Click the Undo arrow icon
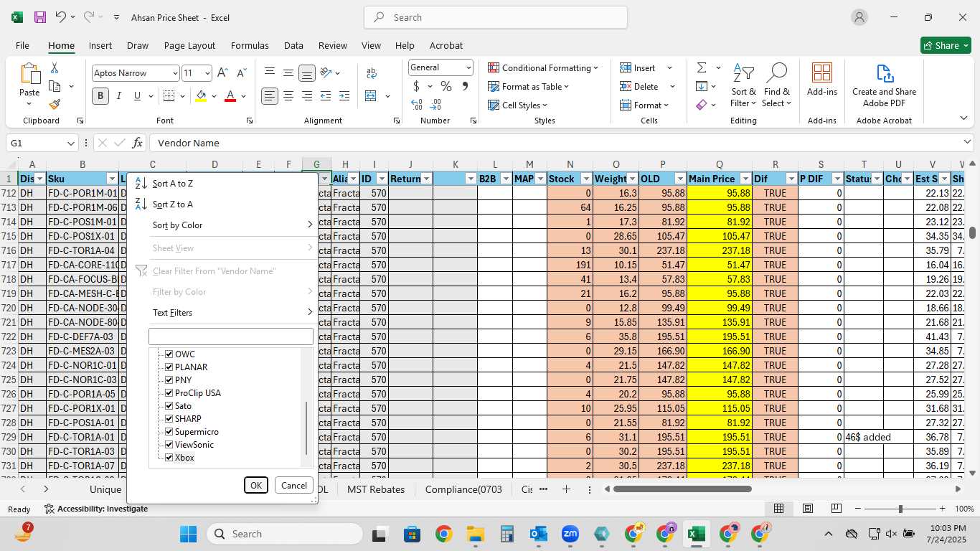The image size is (980, 551). point(61,17)
